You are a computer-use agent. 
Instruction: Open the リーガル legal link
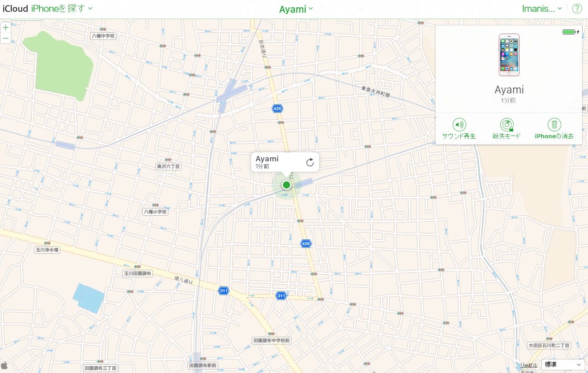pyautogui.click(x=529, y=365)
